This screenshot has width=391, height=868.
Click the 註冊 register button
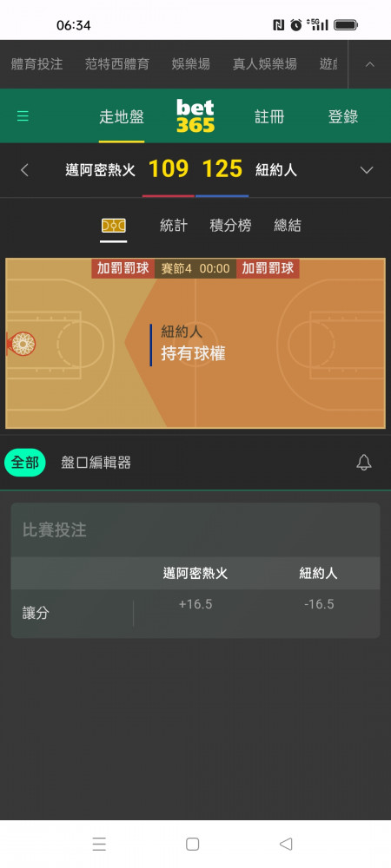pyautogui.click(x=269, y=117)
